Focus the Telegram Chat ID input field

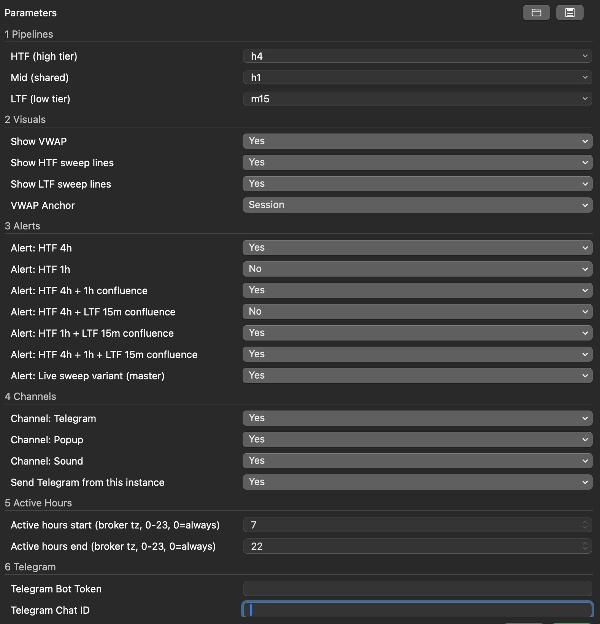[x=417, y=609]
